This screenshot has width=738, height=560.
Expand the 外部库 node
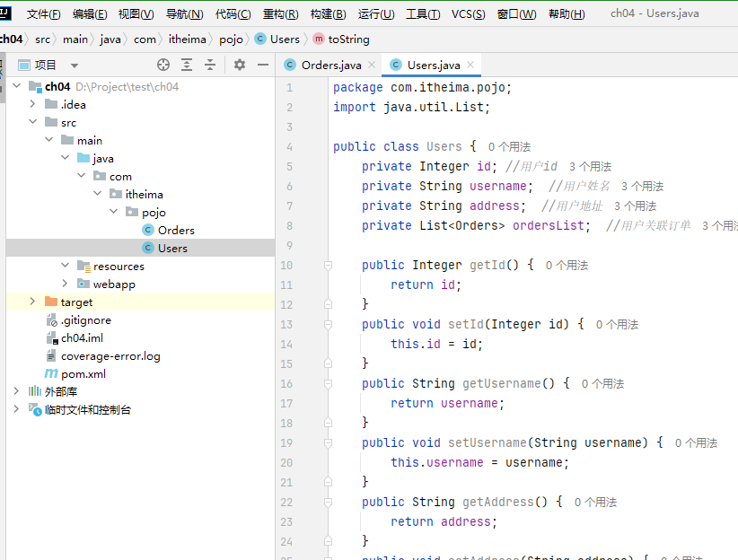(x=16, y=391)
